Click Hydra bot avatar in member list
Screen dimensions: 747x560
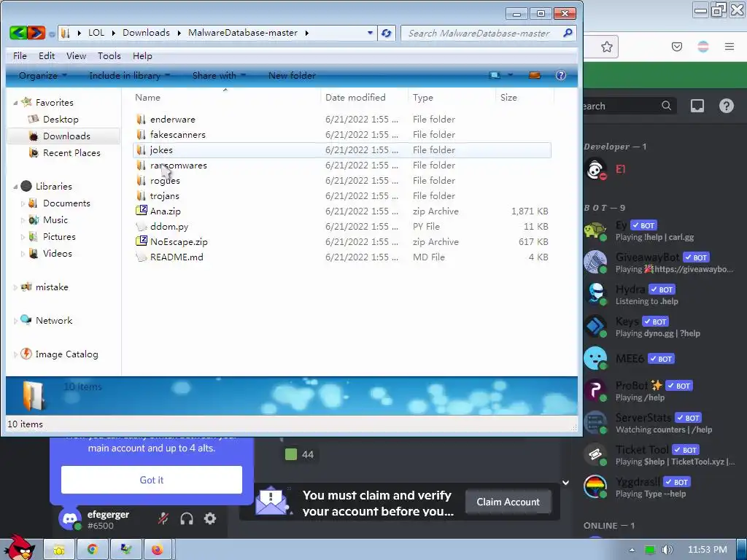[x=595, y=295]
